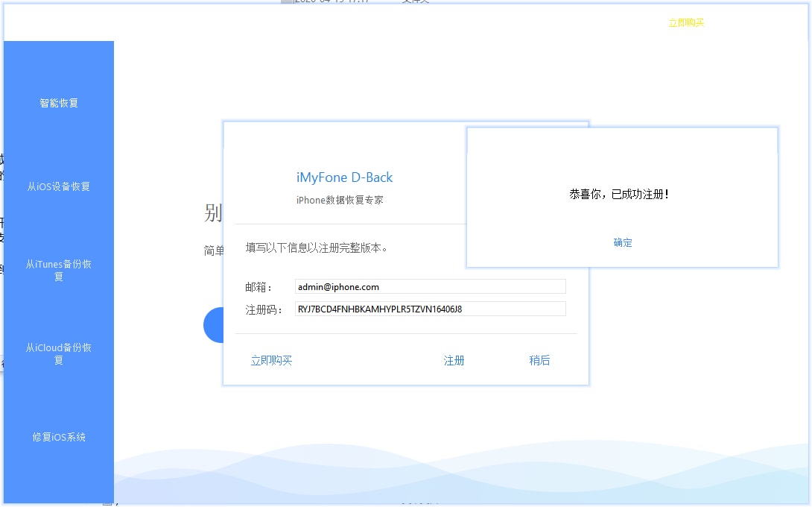Image resolution: width=812 pixels, height=507 pixels.
Task: Click the 恭喜你，已成功注册！ message
Action: 619,195
